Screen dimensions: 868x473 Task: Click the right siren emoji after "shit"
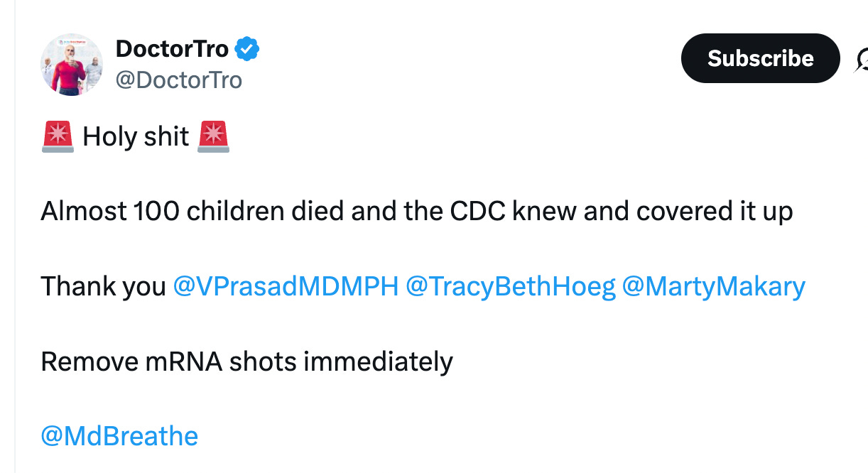[x=214, y=136]
